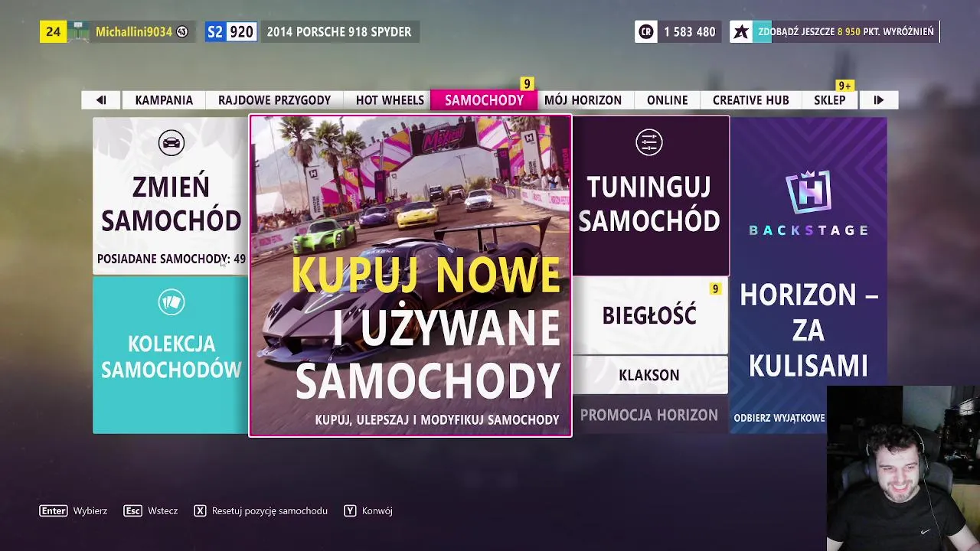Open Promocja Horizon tile
This screenshot has height=551, width=980.
pos(650,415)
